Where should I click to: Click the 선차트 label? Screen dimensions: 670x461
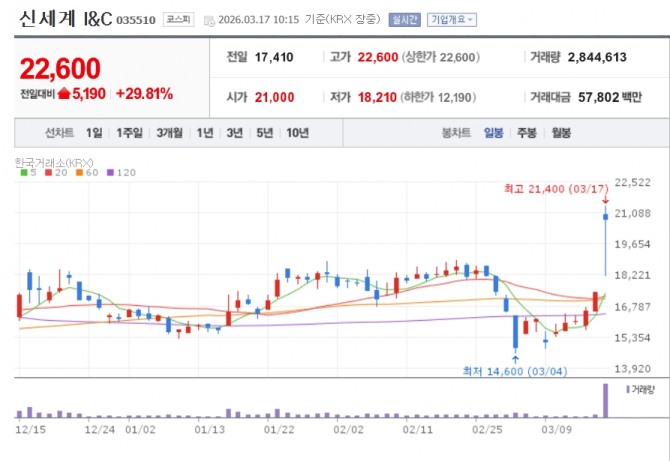click(x=59, y=133)
